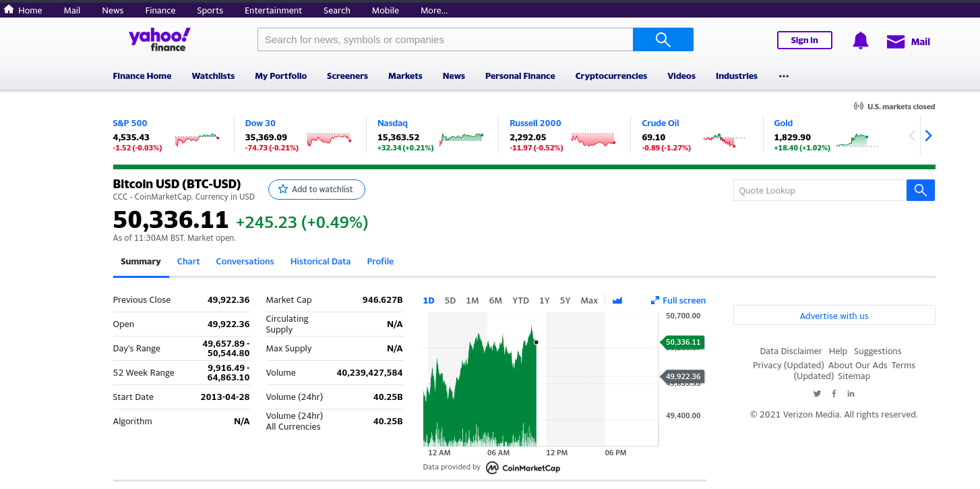Click Advertise with us button
Image resolution: width=980 pixels, height=489 pixels.
coord(834,316)
